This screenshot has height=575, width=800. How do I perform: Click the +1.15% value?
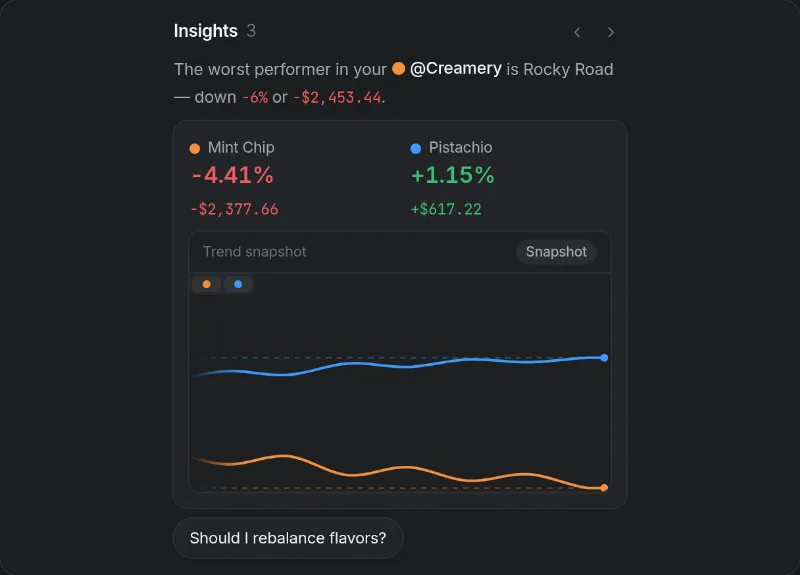[453, 175]
